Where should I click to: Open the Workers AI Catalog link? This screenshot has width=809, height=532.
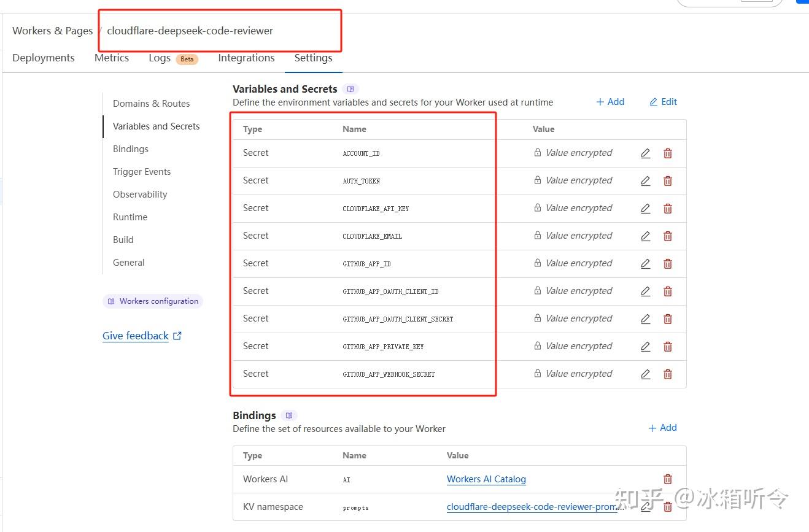point(486,479)
